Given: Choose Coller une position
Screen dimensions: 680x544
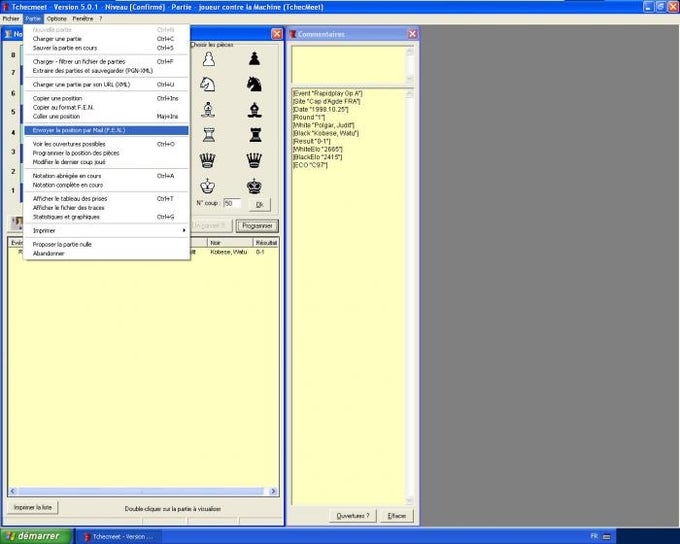Looking at the screenshot, I should pos(106,116).
